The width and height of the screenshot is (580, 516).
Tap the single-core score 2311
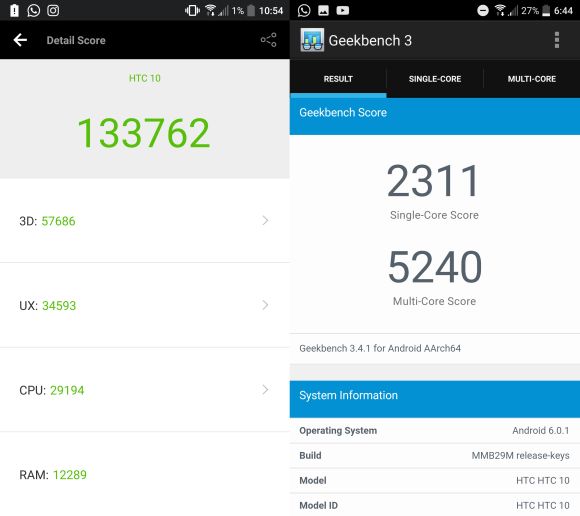(x=434, y=181)
